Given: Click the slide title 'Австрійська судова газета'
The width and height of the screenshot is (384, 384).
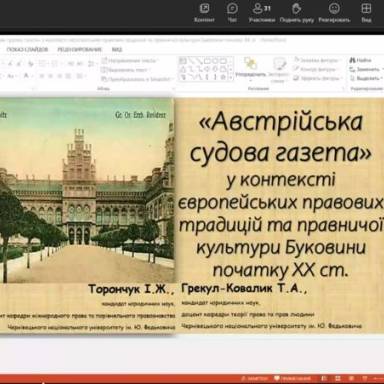Looking at the screenshot, I should pyautogui.click(x=281, y=137).
